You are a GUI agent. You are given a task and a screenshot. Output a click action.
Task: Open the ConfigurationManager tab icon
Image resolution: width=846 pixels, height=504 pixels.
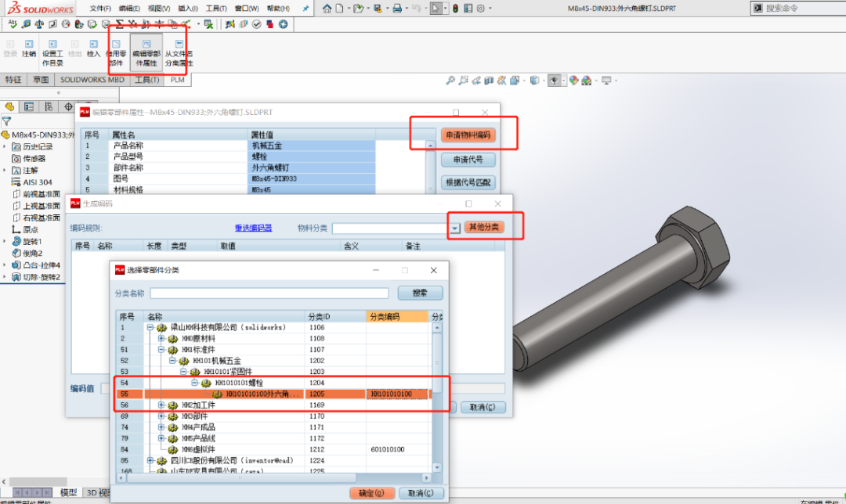(x=49, y=106)
